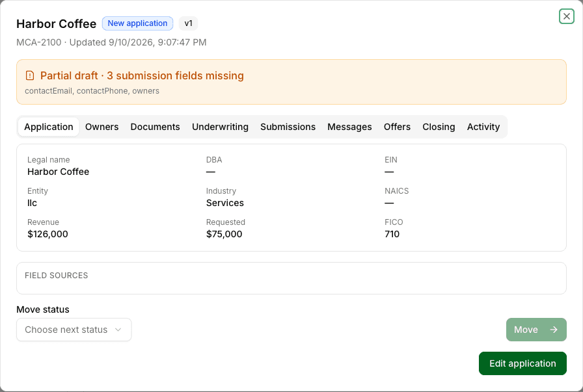Select the Entity value llc
This screenshot has width=583, height=392.
(x=32, y=203)
